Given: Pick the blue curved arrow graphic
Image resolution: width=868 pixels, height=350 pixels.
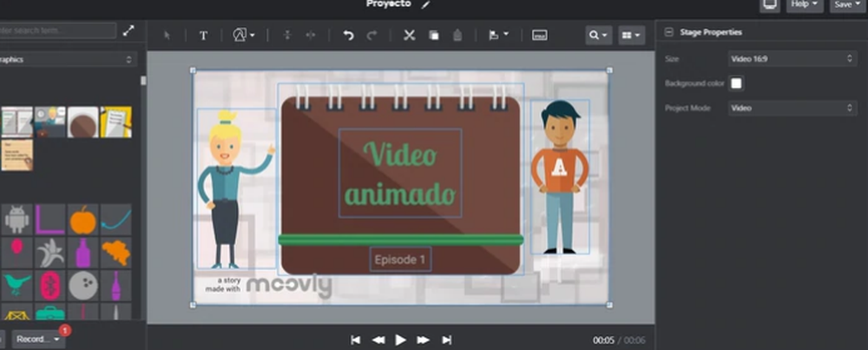Looking at the screenshot, I should 116,220.
